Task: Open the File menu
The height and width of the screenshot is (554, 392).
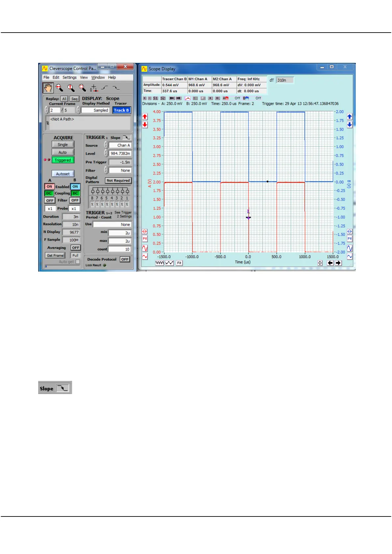Action: 46,77
